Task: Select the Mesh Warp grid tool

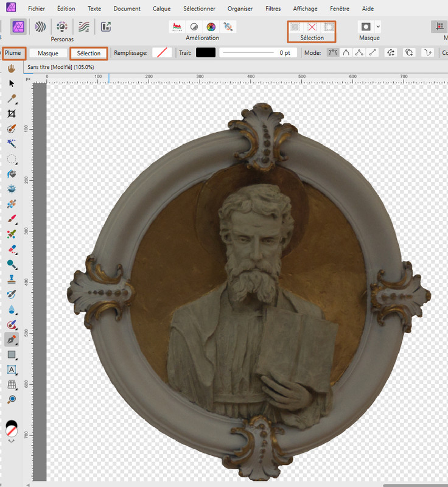Action: tap(12, 385)
